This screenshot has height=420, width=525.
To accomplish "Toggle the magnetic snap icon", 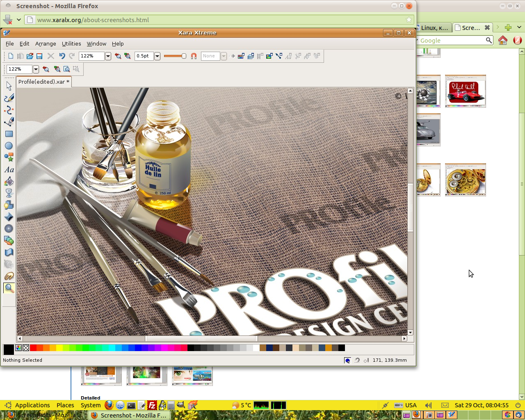I will (x=194, y=56).
